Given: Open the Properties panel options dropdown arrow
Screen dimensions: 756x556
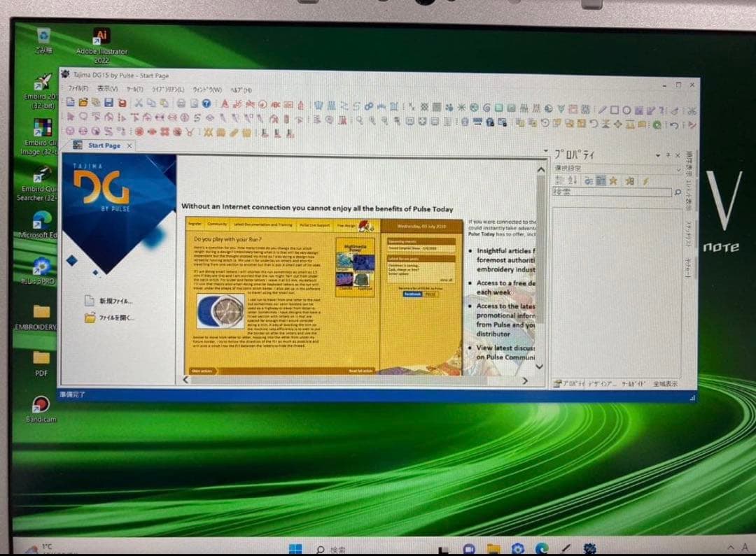Looking at the screenshot, I should pyautogui.click(x=657, y=155).
